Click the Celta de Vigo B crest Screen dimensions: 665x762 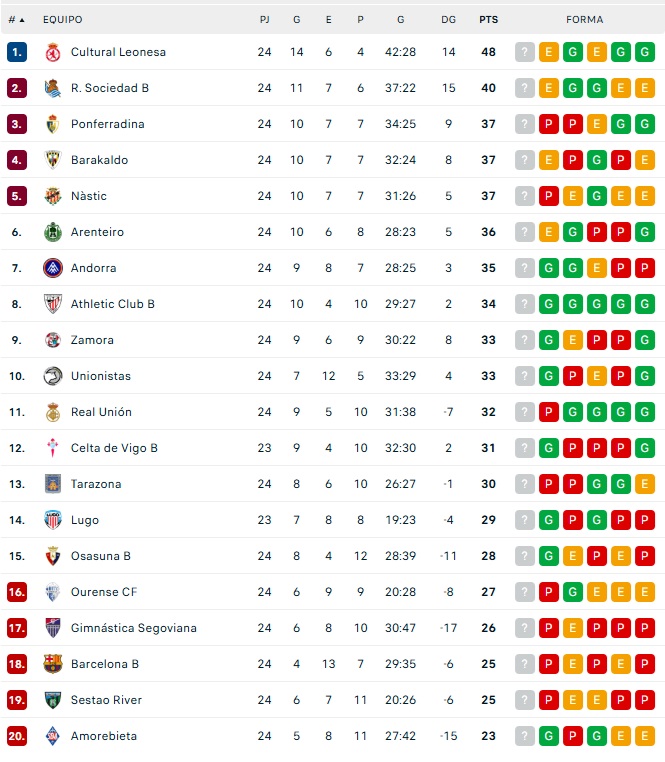(x=53, y=448)
